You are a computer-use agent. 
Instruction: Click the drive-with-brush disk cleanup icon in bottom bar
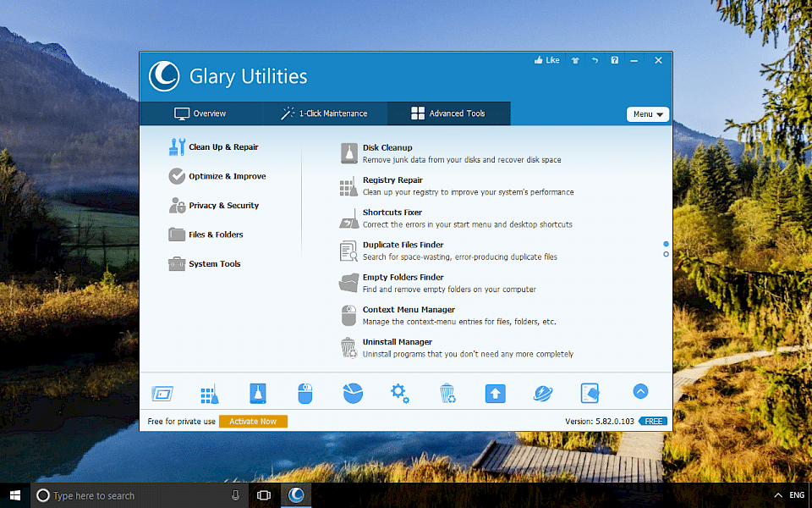click(257, 394)
